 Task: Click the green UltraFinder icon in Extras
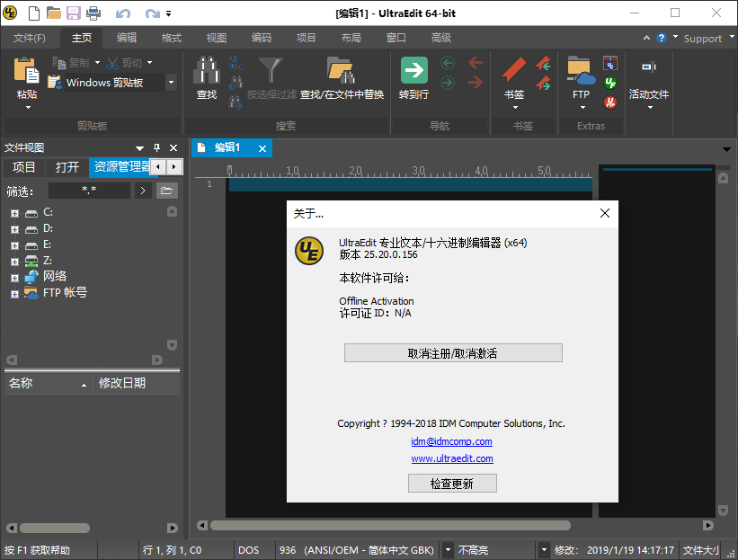pos(610,83)
